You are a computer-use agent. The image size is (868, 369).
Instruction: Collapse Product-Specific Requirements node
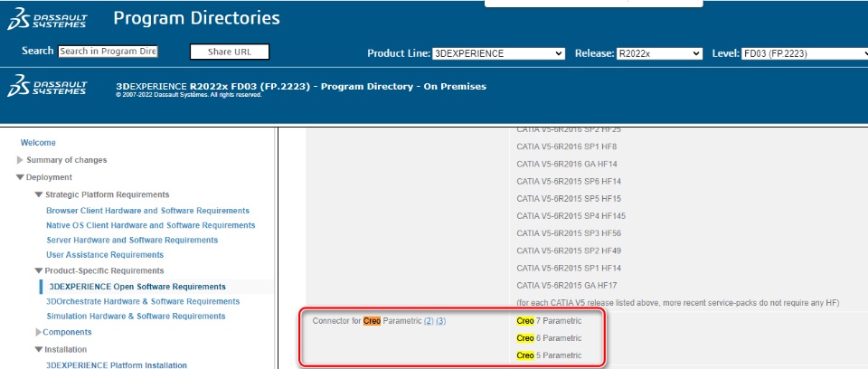coord(39,271)
